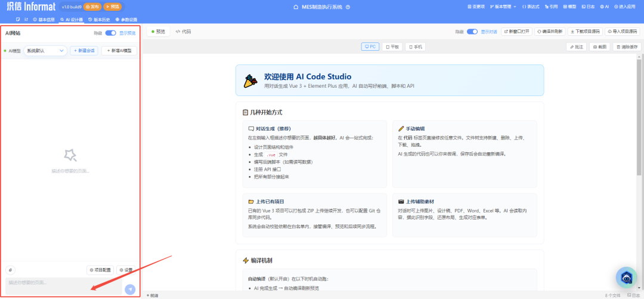Click 进入应用 to enter the app
The height and width of the screenshot is (299, 644).
[x=625, y=7]
